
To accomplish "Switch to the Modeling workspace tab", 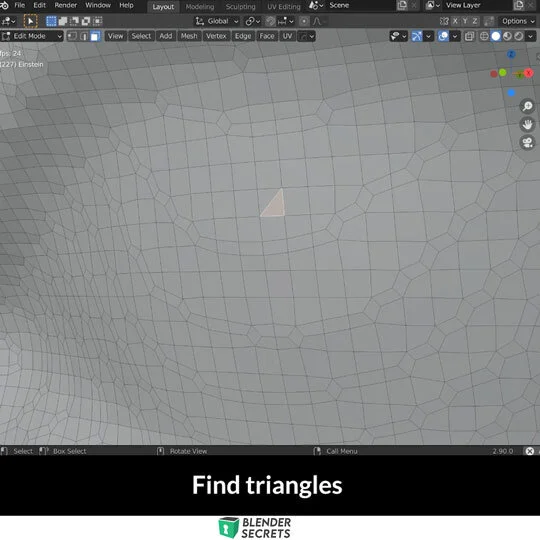I will click(x=200, y=7).
